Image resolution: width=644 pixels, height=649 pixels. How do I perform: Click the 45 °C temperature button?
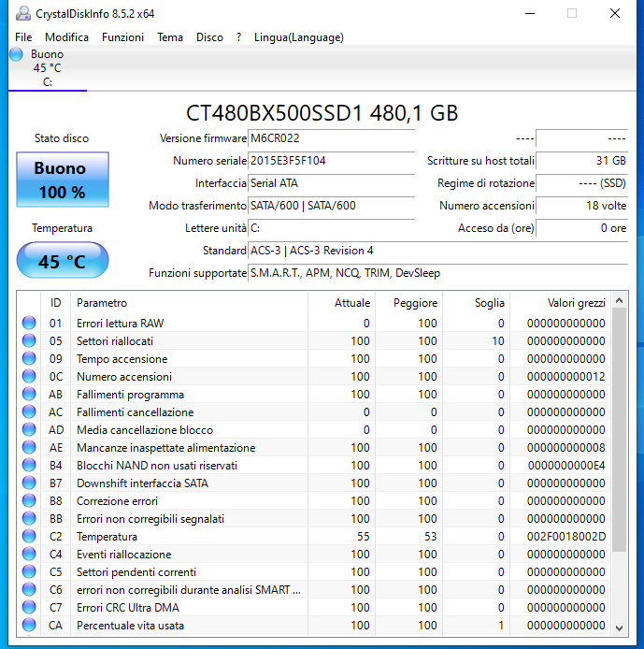click(63, 260)
